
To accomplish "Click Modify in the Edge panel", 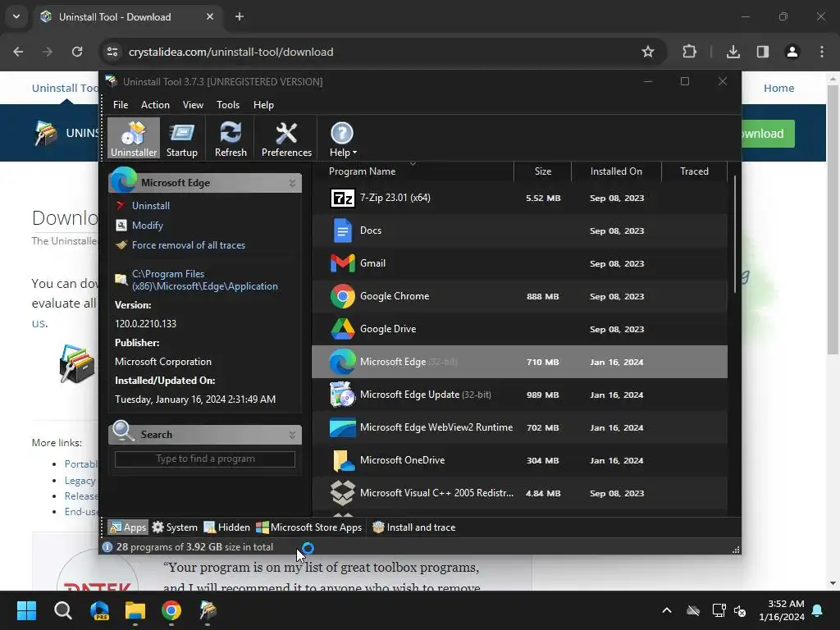I will click(x=148, y=226).
